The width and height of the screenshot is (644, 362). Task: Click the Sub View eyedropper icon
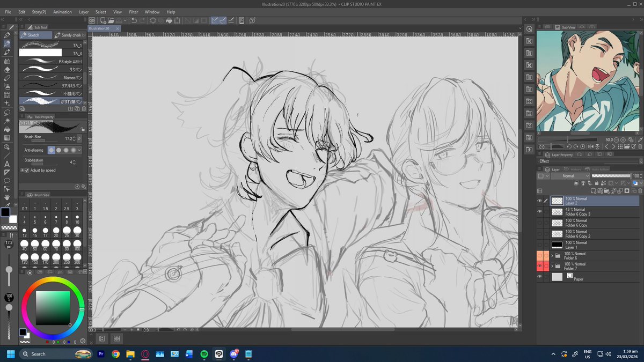640,139
